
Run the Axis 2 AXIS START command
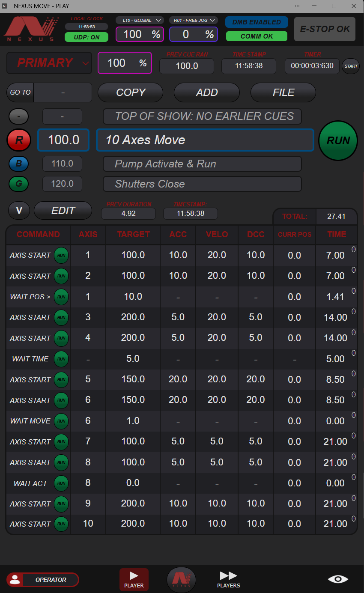(61, 276)
